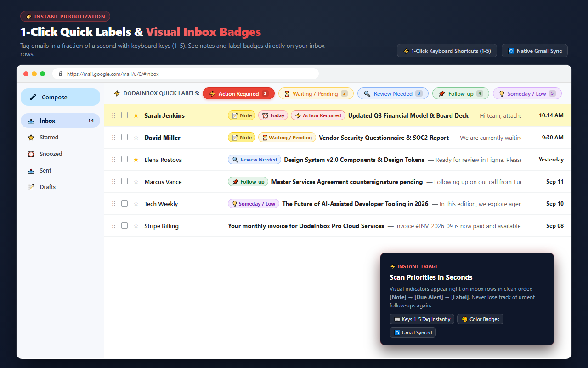Viewport: 588px width, 368px height.
Task: Apply the Follow-up quick label
Action: coord(461,93)
